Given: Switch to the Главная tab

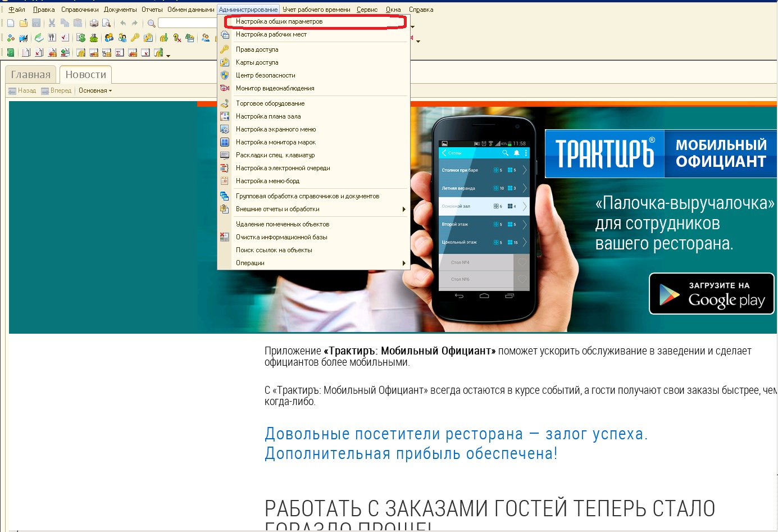Looking at the screenshot, I should (x=31, y=75).
